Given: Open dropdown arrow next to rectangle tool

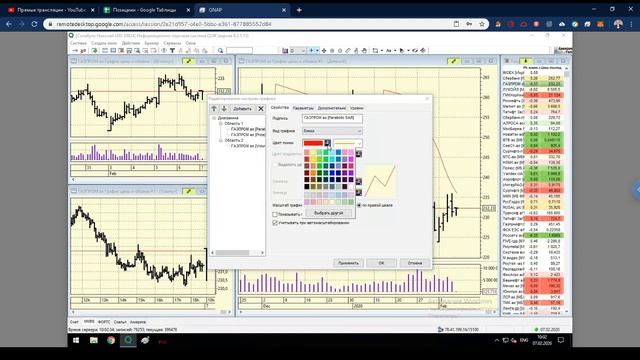Looking at the screenshot, I should [x=381, y=51].
